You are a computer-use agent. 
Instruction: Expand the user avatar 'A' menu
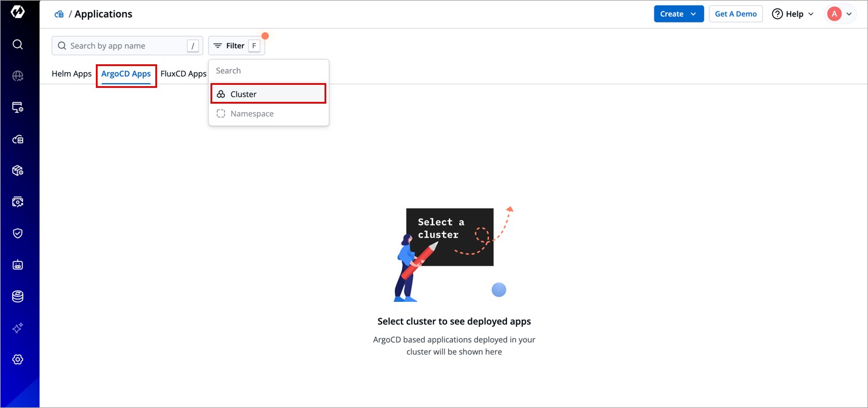coord(840,14)
